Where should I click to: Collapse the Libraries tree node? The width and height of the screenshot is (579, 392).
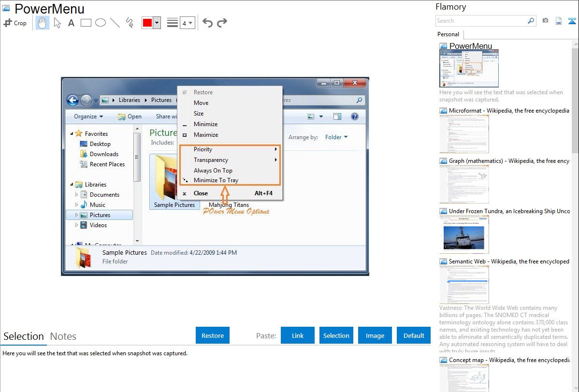point(72,184)
